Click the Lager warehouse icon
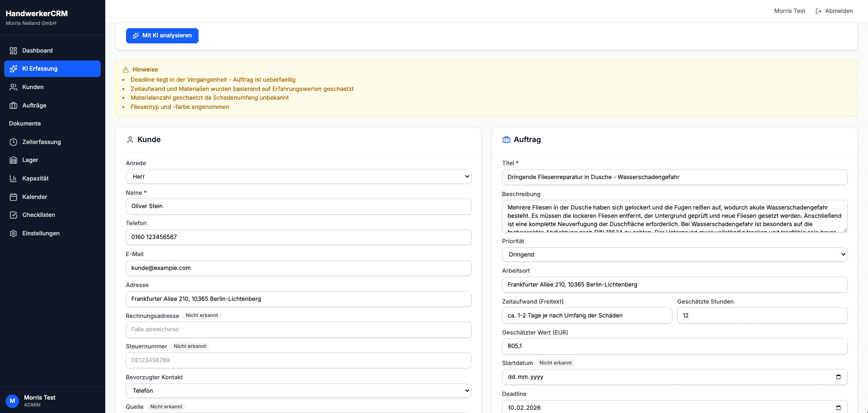Image resolution: width=868 pixels, height=413 pixels. [13, 160]
